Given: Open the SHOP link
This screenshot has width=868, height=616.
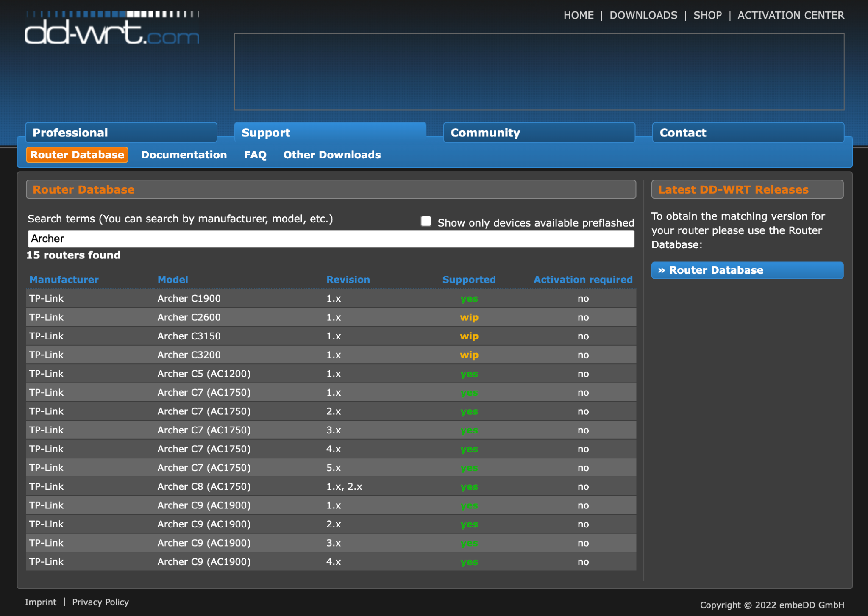Looking at the screenshot, I should (707, 15).
